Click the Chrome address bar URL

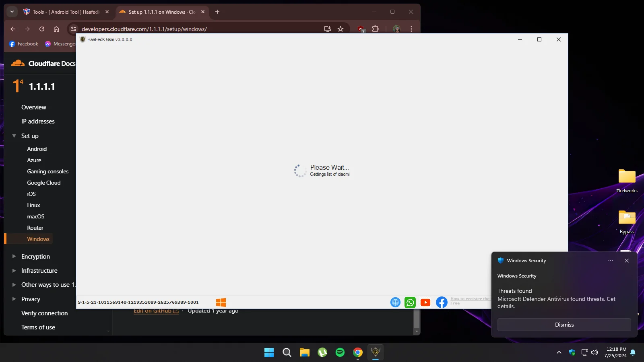[144, 29]
